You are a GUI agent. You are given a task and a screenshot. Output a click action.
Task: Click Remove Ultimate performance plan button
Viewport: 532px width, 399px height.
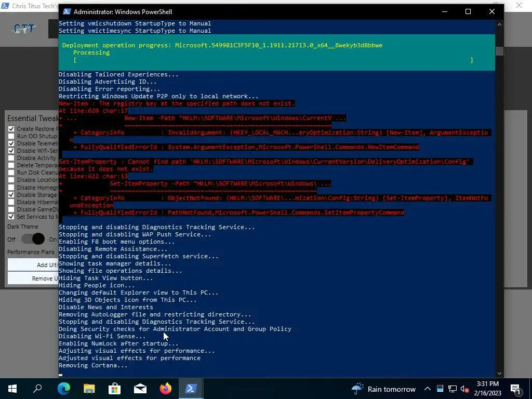click(33, 278)
